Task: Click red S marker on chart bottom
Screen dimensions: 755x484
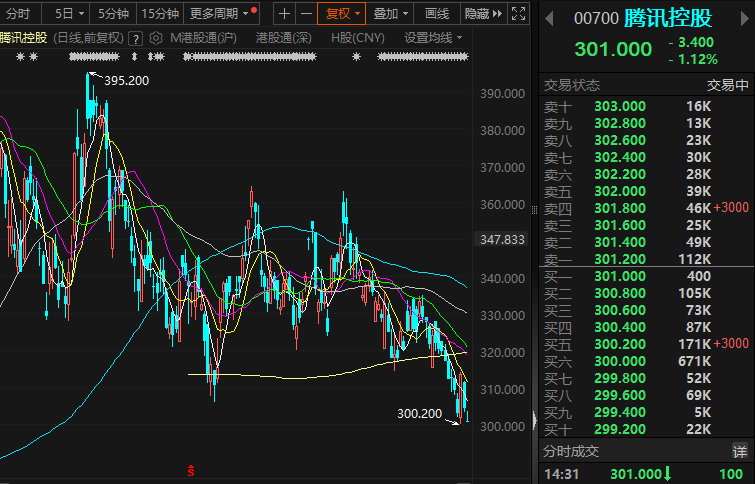Action: click(191, 471)
